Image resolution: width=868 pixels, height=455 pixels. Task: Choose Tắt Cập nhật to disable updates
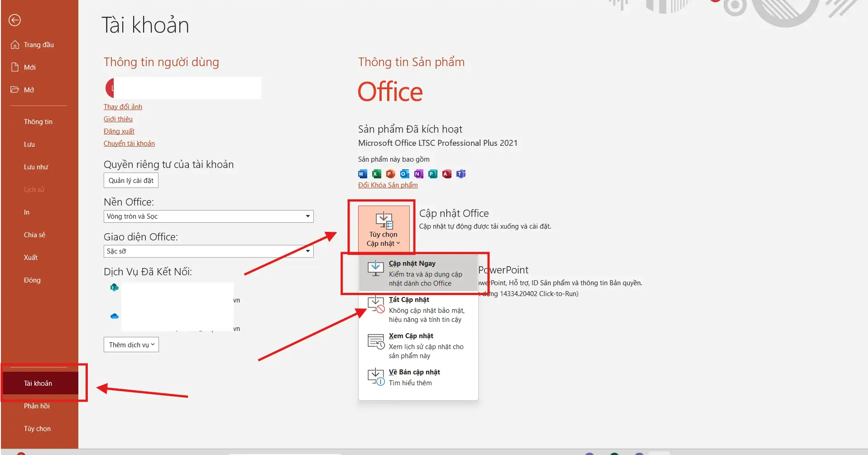click(x=409, y=299)
